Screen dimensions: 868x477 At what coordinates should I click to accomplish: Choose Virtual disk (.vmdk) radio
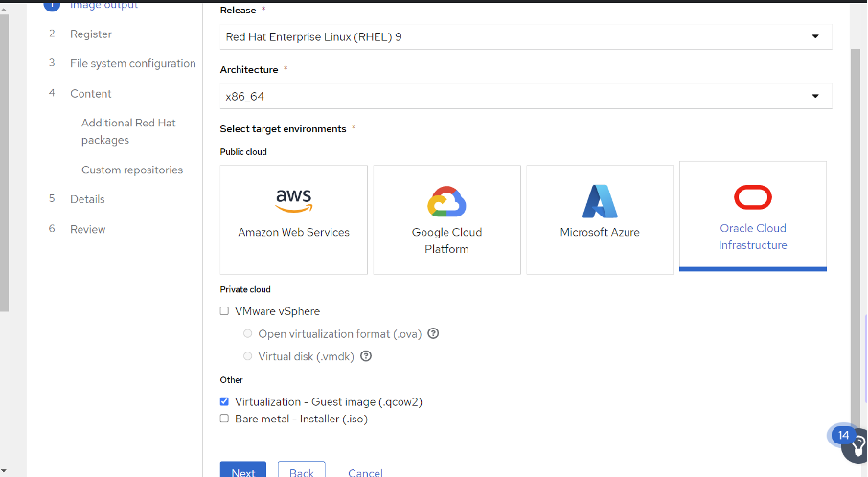point(247,356)
